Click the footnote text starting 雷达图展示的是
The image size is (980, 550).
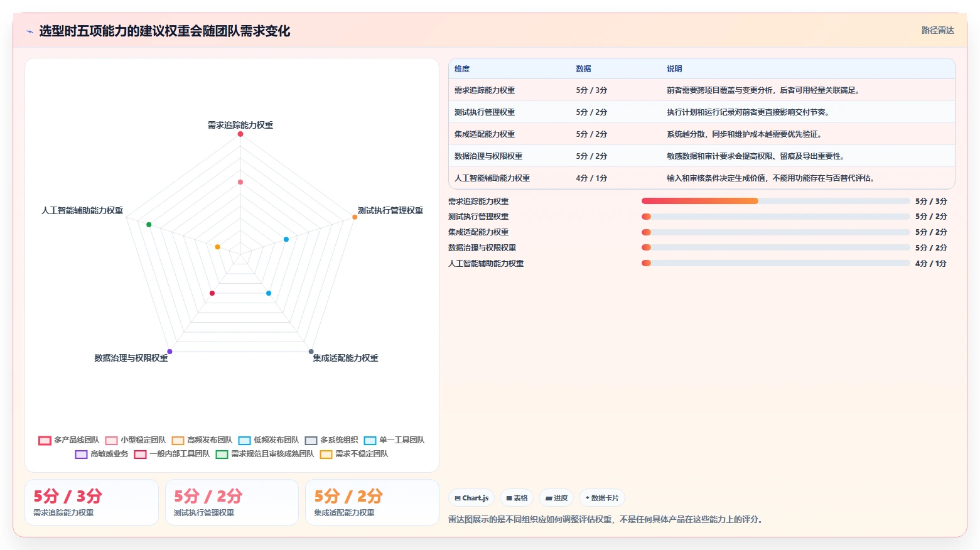click(606, 520)
